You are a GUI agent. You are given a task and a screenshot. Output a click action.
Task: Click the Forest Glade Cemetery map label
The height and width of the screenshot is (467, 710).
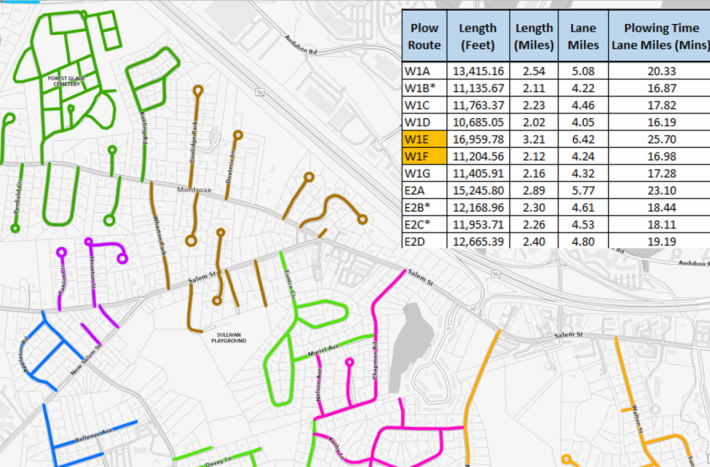coord(67,81)
